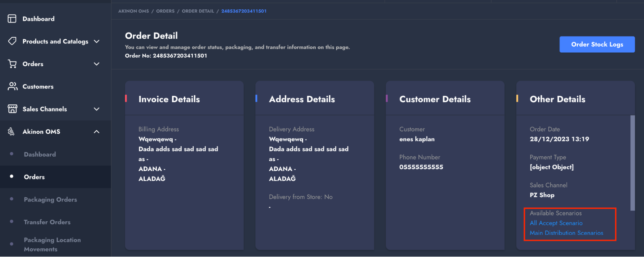Click the ORDERS breadcrumb link

coord(165,11)
